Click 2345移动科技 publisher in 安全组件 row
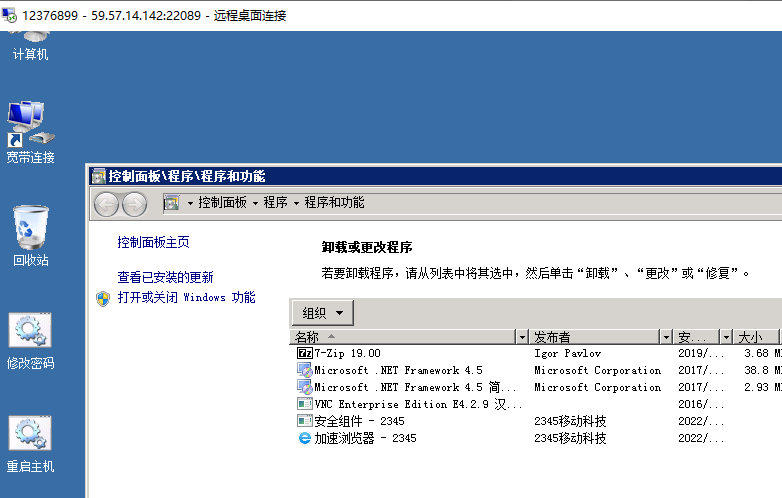Viewport: 782px width, 498px height. click(x=570, y=421)
